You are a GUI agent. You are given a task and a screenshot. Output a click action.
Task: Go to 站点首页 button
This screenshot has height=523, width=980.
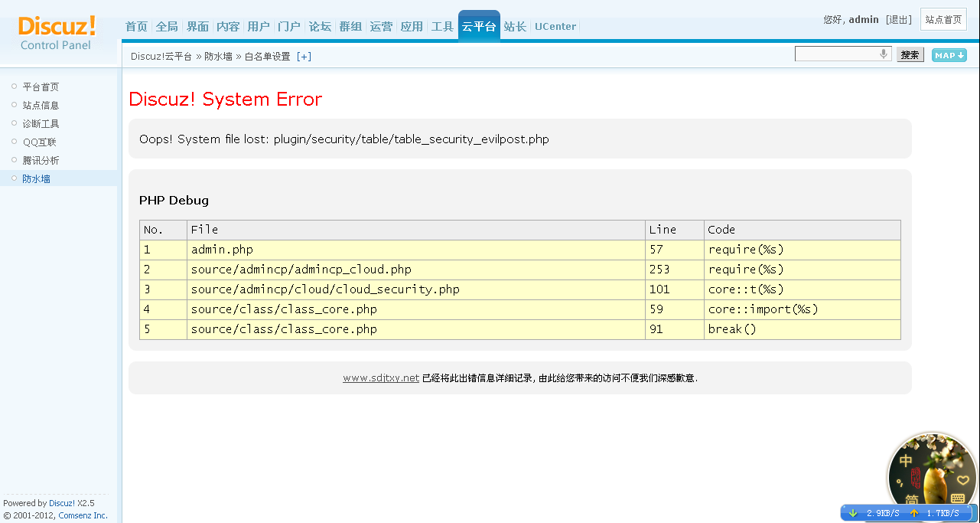click(943, 20)
